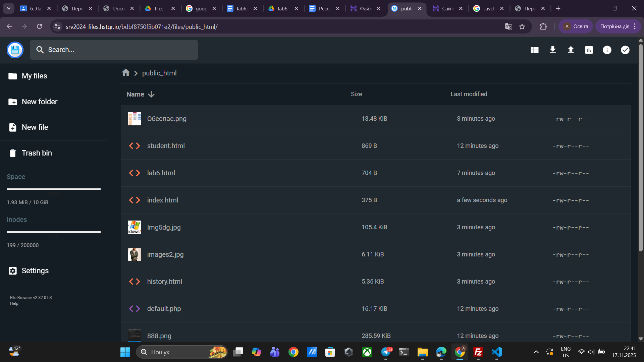Image resolution: width=644 pixels, height=362 pixels.
Task: Click the upload icon in toolbar
Action: point(571,50)
